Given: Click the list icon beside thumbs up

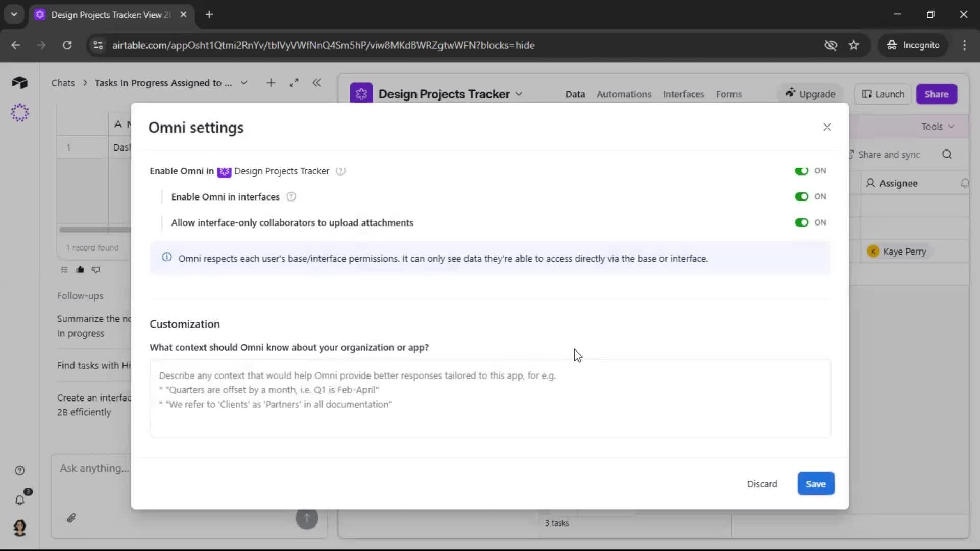Looking at the screenshot, I should 64,270.
